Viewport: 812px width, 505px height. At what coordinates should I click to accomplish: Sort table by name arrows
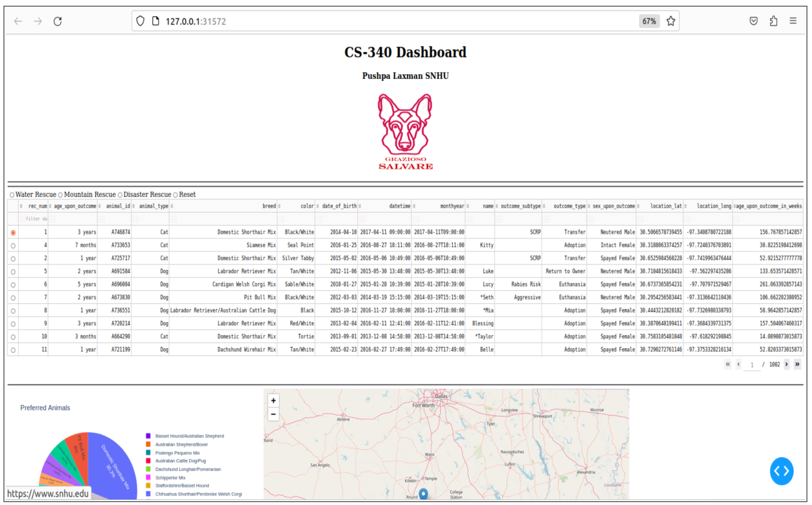[x=468, y=206]
